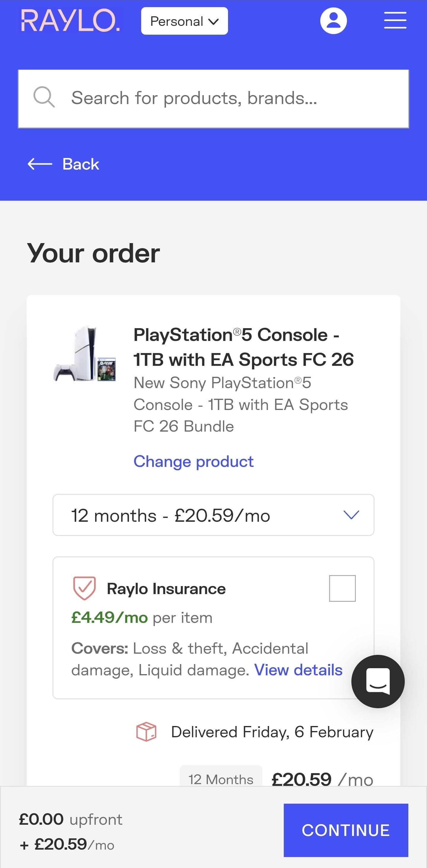Follow the Change product link

tap(193, 461)
